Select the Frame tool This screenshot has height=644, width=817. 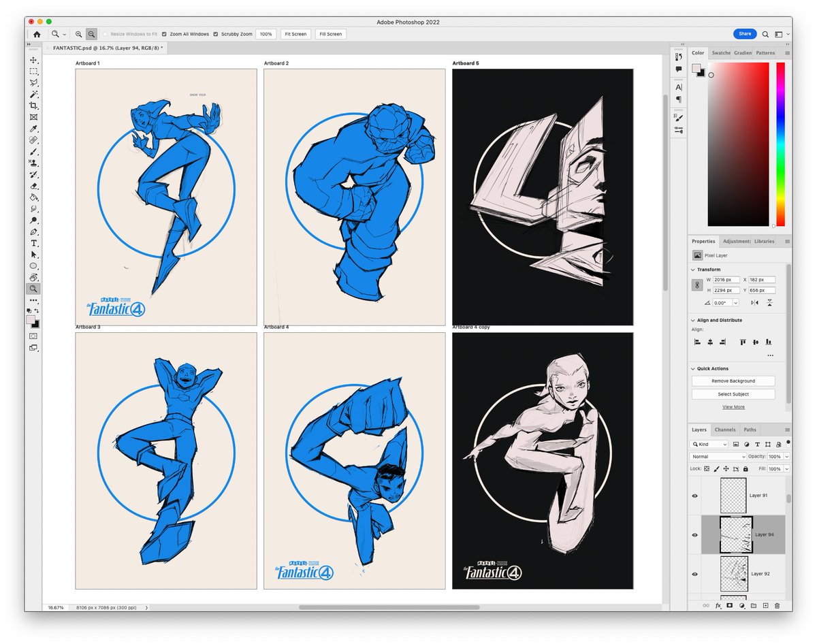[x=33, y=117]
